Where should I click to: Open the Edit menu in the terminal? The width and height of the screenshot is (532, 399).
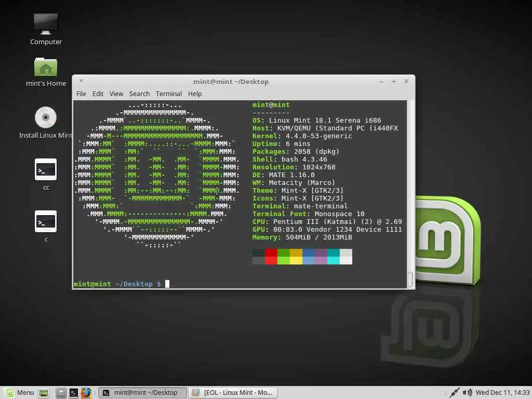point(98,94)
